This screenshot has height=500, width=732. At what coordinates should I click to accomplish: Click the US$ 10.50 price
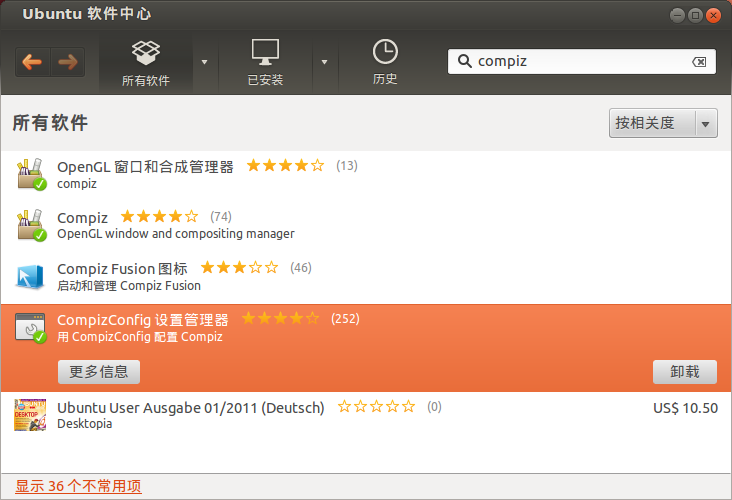[685, 408]
